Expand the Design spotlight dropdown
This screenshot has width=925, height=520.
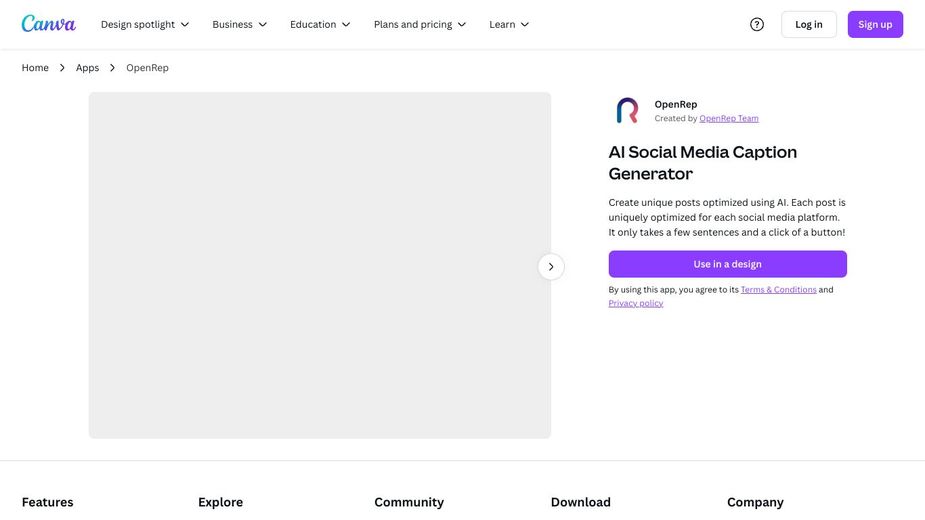pyautogui.click(x=145, y=24)
